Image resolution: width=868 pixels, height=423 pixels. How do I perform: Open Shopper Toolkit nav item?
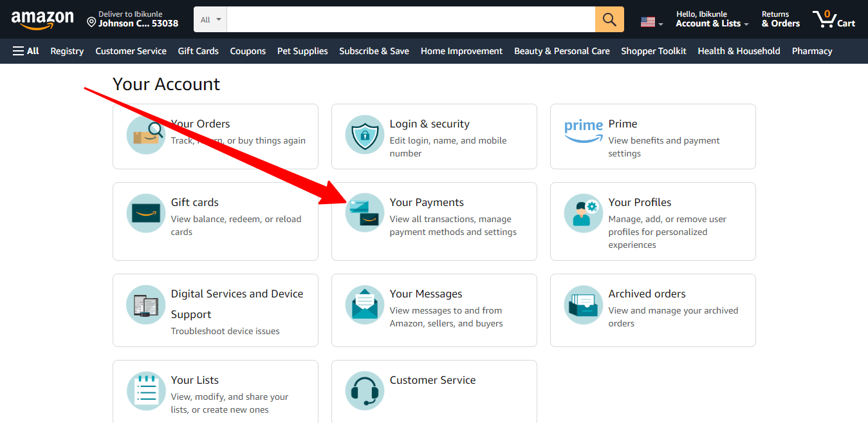pos(654,51)
